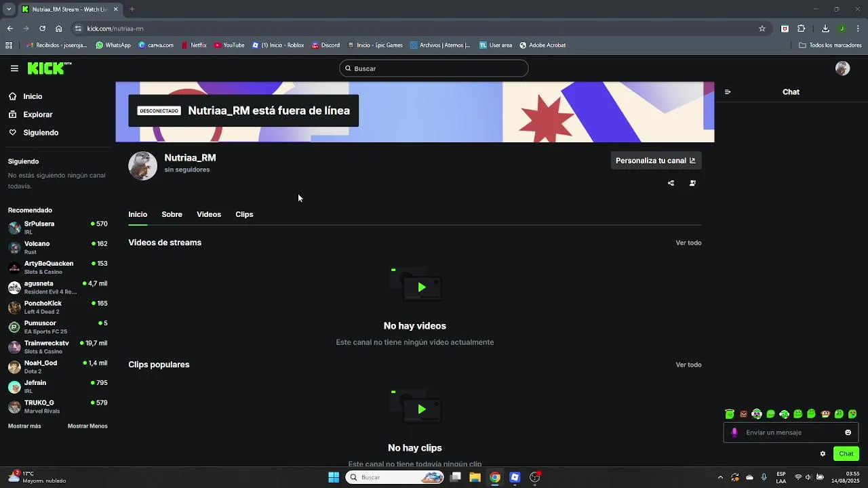Open recommended channel ArtyBeQuacken
The height and width of the screenshot is (488, 868).
58,267
